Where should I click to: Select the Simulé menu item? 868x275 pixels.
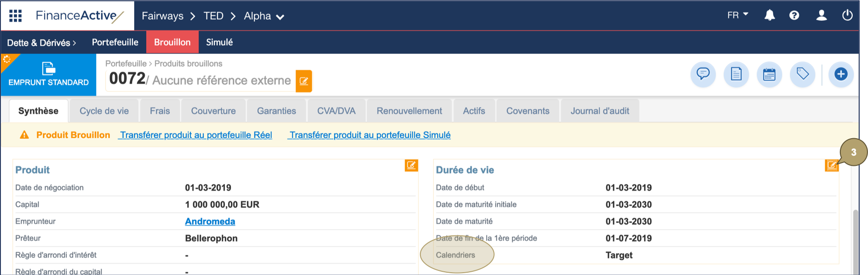point(219,42)
